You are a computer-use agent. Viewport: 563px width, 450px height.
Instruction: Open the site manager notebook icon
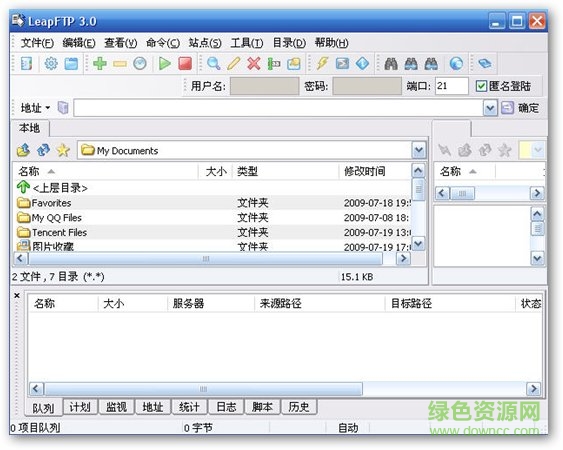(26, 64)
